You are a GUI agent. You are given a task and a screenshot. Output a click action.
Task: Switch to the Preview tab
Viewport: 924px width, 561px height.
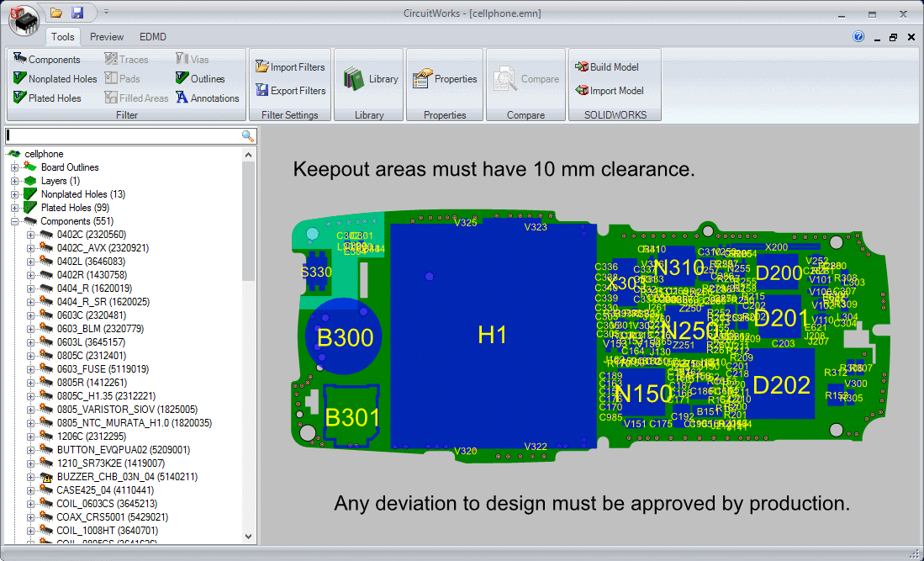pos(106,37)
